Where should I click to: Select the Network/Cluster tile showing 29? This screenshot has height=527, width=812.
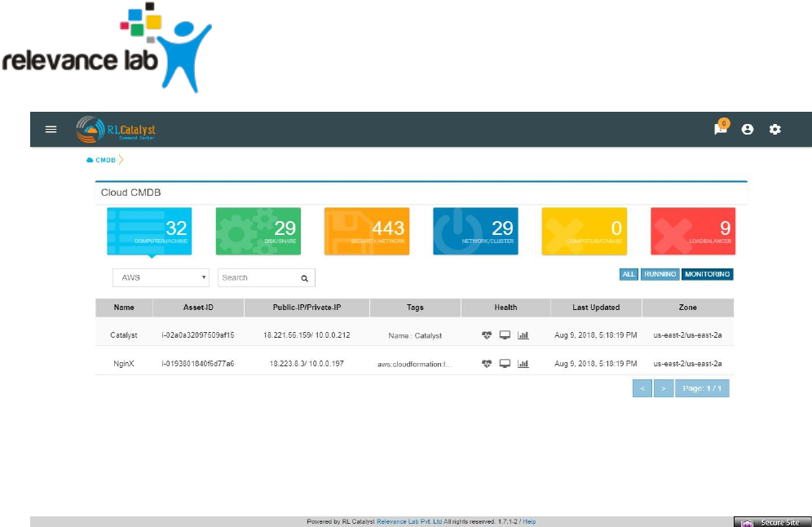click(475, 231)
